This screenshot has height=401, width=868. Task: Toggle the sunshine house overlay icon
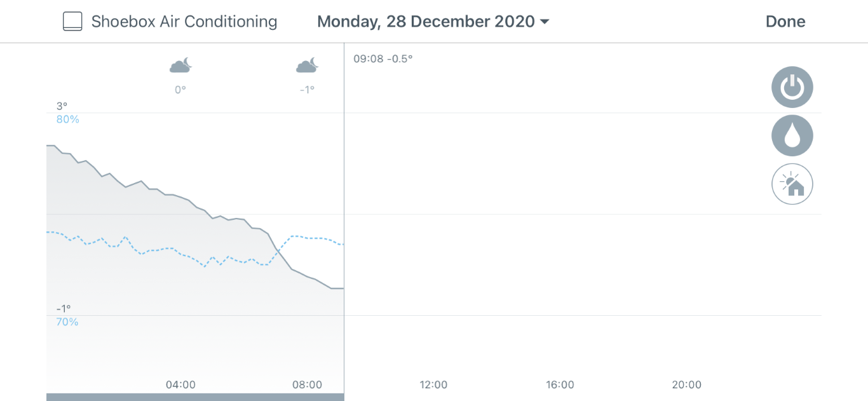tap(792, 184)
